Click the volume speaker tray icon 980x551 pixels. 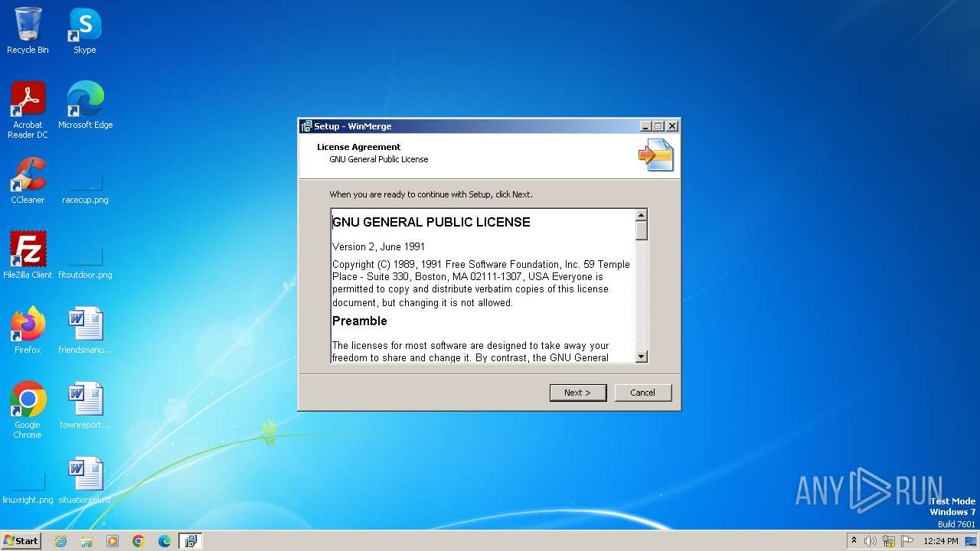click(x=871, y=541)
